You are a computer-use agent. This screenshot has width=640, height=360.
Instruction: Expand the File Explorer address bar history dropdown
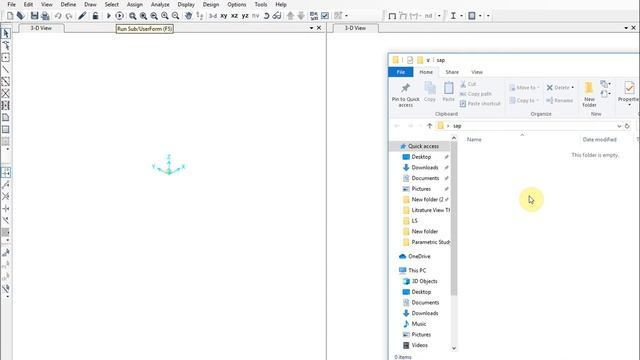click(x=619, y=126)
